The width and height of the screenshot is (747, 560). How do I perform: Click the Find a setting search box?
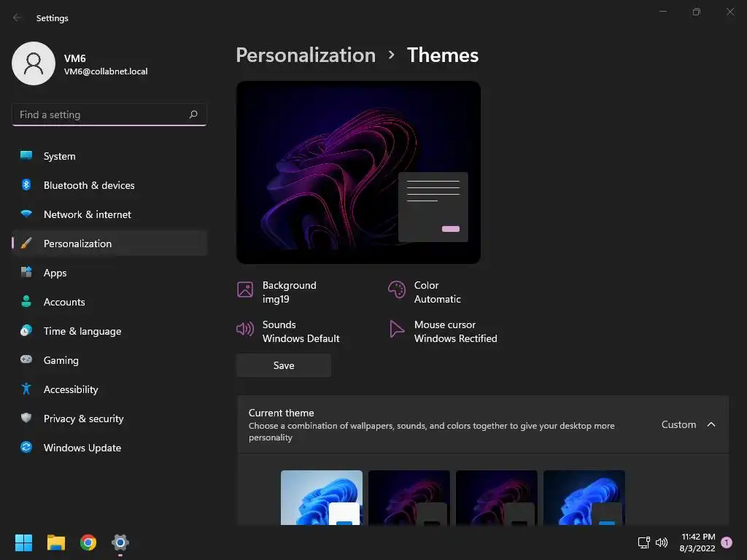109,114
